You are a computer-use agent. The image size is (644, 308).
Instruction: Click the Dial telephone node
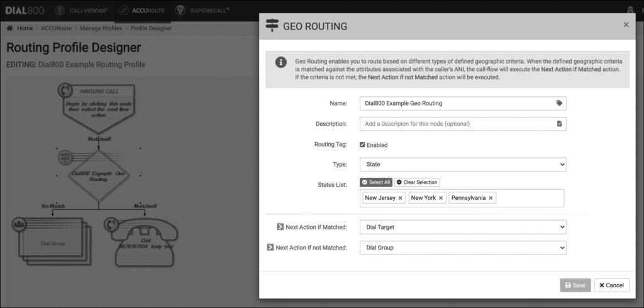[142, 238]
